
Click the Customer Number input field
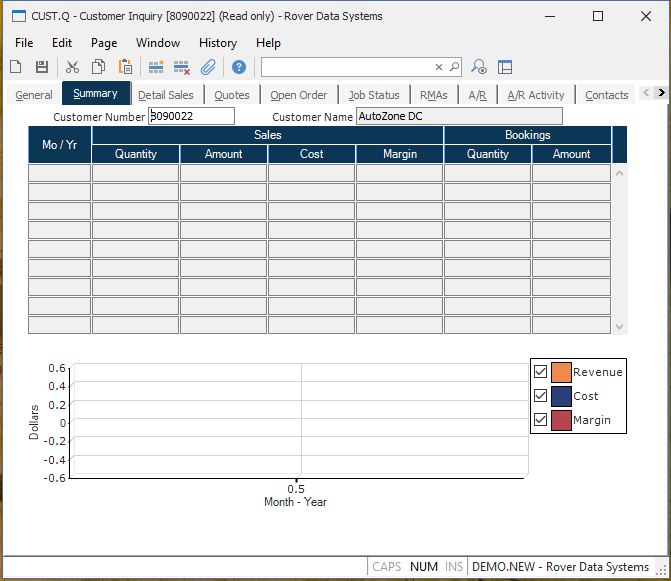191,116
